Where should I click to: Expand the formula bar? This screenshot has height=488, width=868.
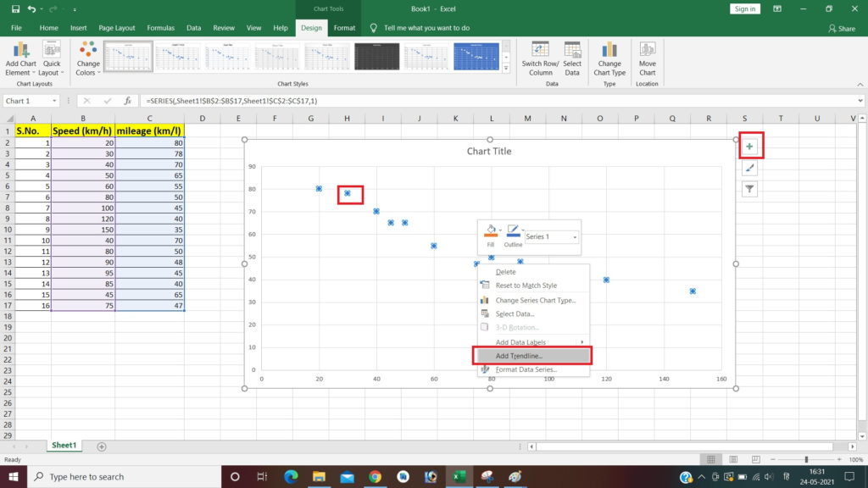[x=860, y=101]
